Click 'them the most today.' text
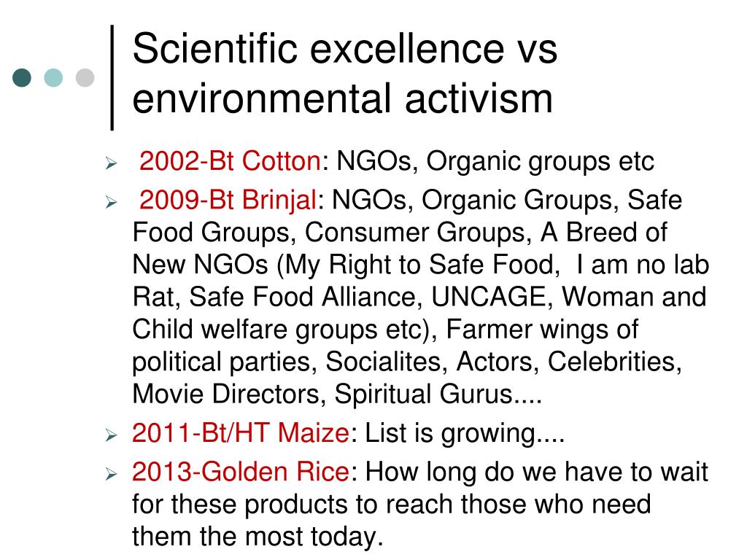This screenshot has width=747, height=560. pyautogui.click(x=258, y=537)
